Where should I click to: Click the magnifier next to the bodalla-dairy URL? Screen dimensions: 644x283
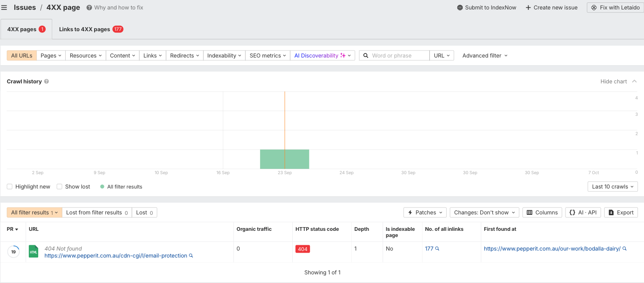[625, 248]
